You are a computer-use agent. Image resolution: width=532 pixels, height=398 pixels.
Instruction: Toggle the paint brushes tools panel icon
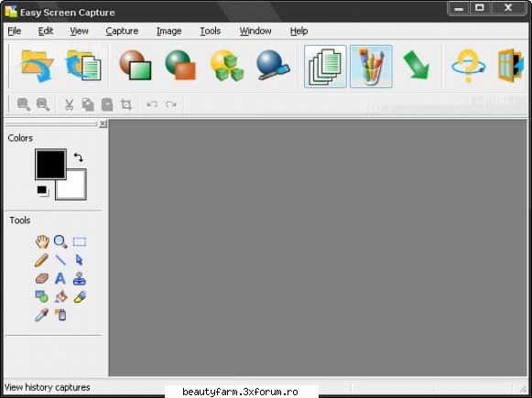(x=371, y=67)
